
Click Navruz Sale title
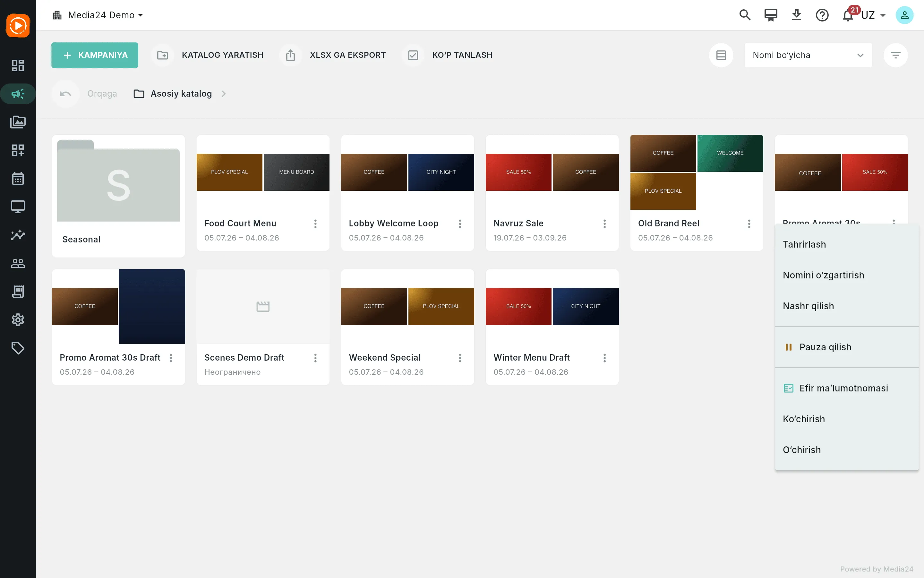pyautogui.click(x=518, y=223)
